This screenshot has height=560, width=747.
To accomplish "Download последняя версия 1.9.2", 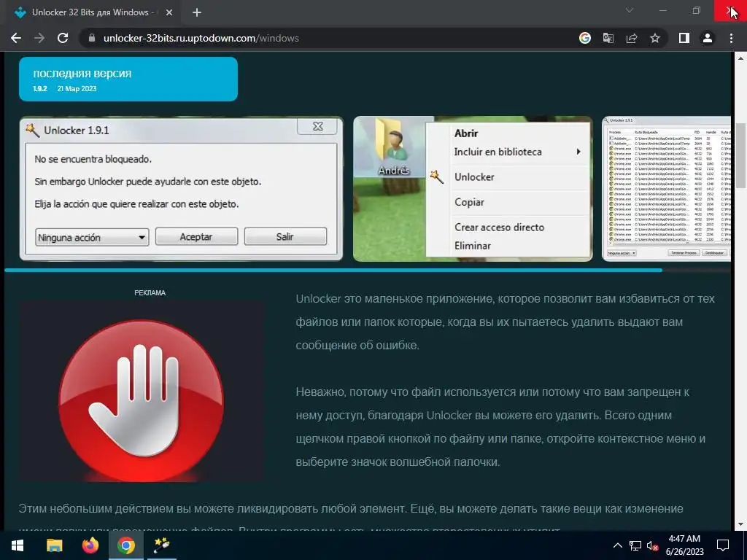I will 128,79.
